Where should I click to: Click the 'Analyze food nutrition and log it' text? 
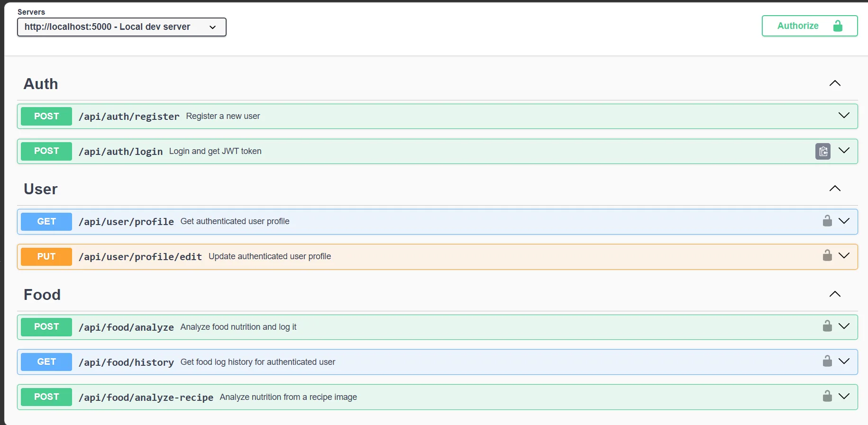point(238,327)
